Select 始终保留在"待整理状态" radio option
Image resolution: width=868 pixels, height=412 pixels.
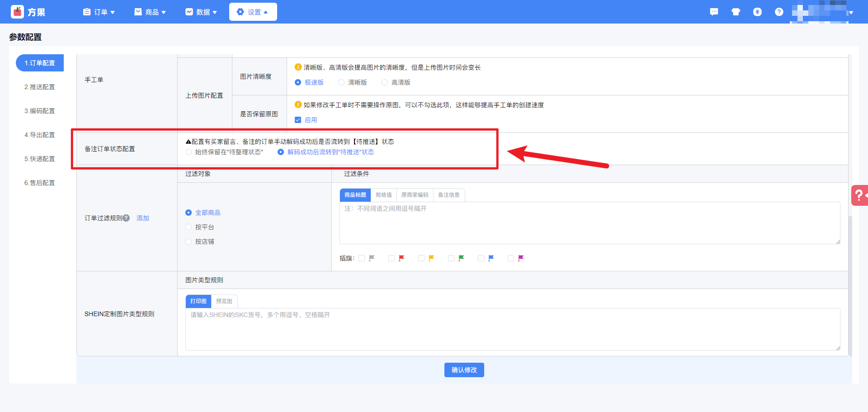189,152
